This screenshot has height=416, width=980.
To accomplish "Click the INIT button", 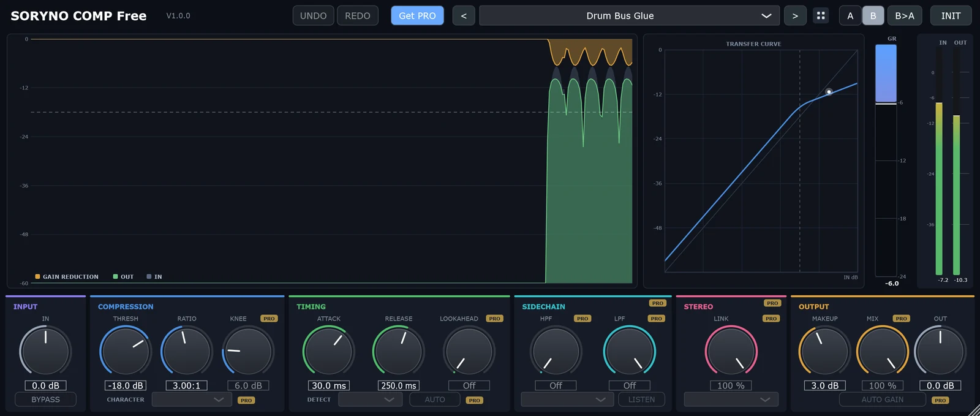I will click(951, 15).
